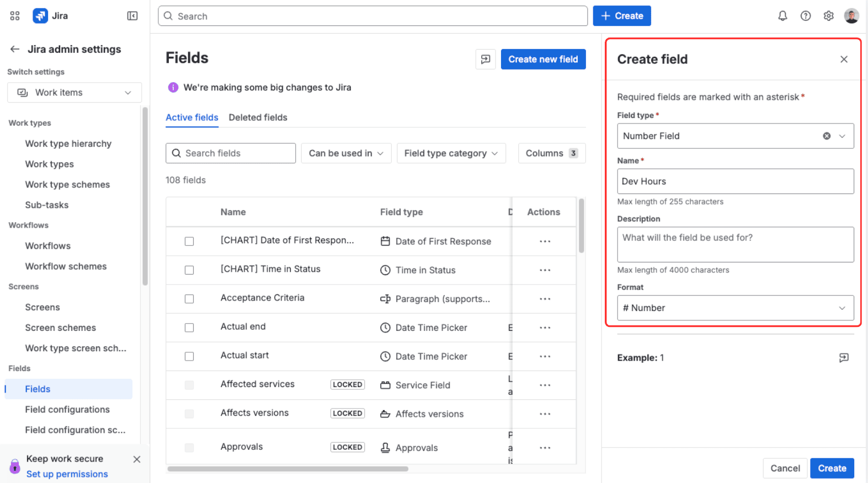This screenshot has width=868, height=483.
Task: Open the app switcher grid icon
Action: [x=15, y=16]
